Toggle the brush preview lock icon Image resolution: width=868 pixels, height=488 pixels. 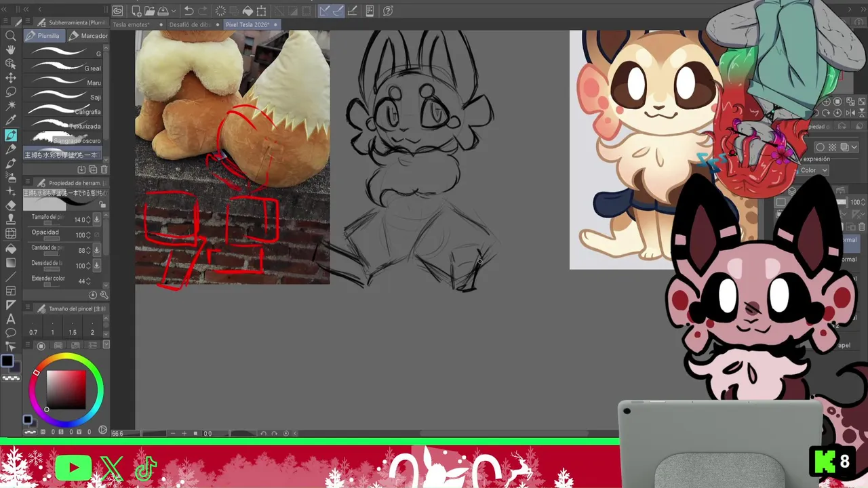tap(102, 205)
